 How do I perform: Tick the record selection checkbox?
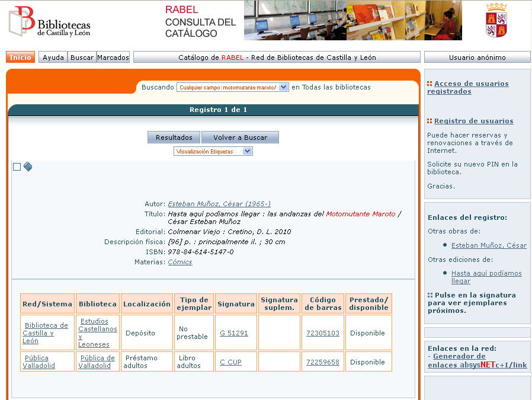[17, 167]
